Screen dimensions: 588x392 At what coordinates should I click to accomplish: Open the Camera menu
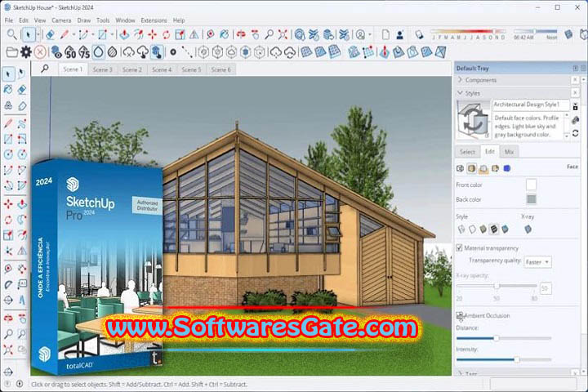[61, 20]
